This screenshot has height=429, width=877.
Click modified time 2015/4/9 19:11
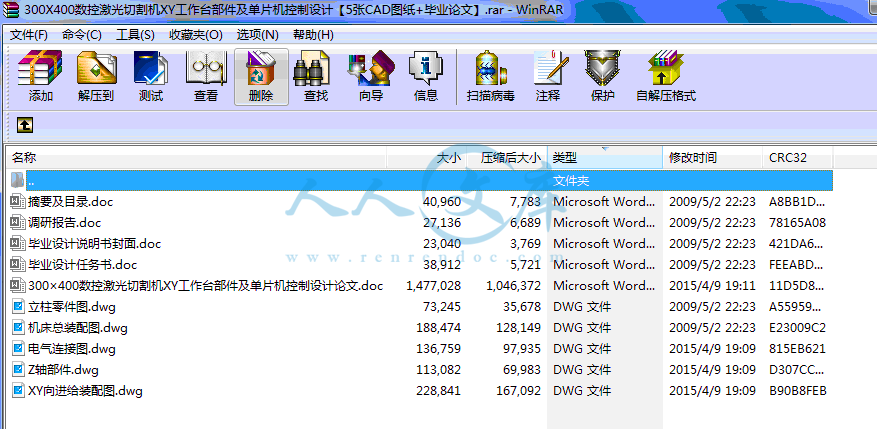[712, 286]
